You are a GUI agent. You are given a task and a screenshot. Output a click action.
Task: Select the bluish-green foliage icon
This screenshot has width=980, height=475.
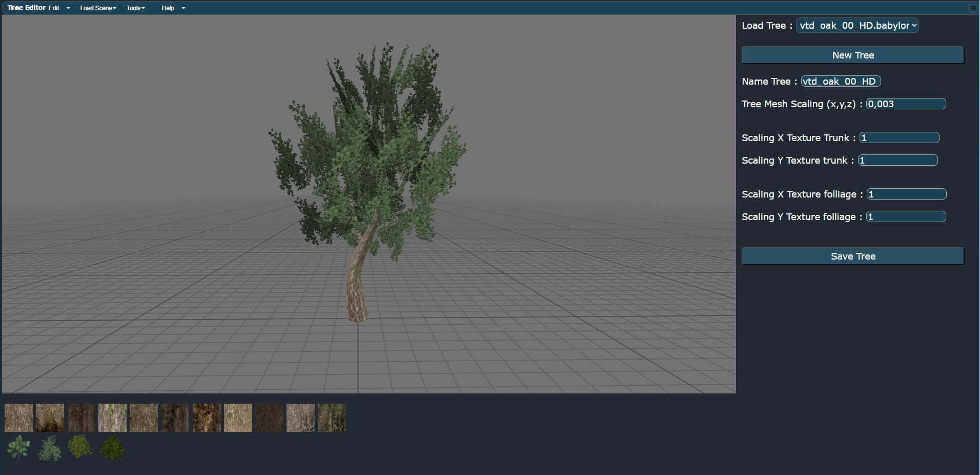(50, 448)
